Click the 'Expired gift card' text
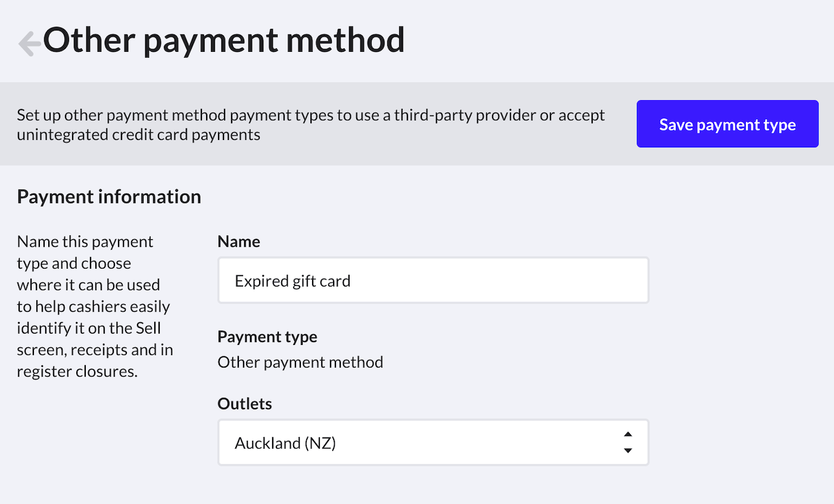Viewport: 834px width, 504px height. coord(292,281)
